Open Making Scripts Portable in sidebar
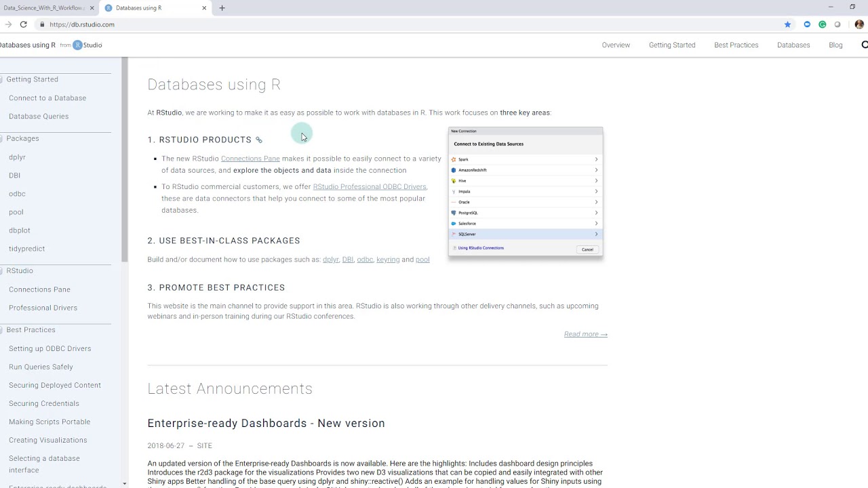 (50, 422)
